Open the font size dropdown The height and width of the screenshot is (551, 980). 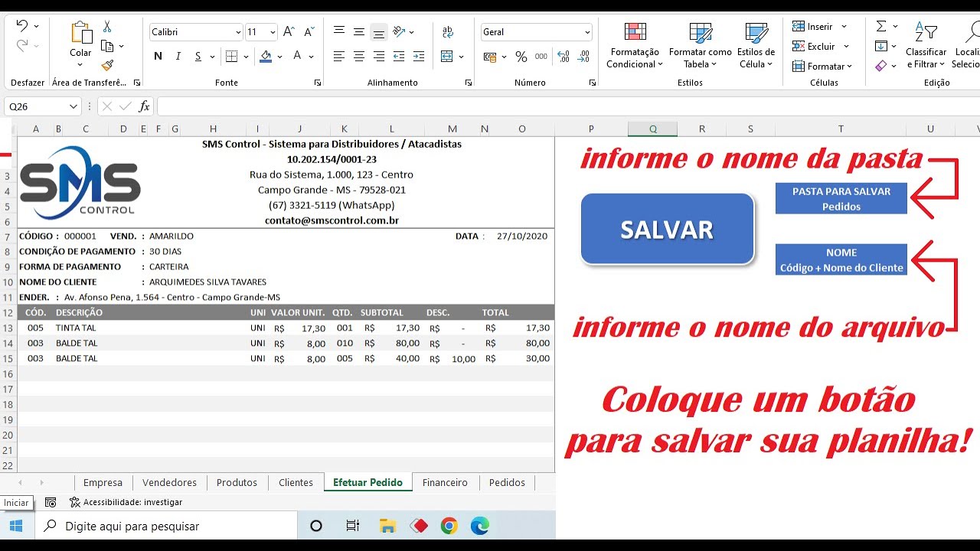coord(272,32)
